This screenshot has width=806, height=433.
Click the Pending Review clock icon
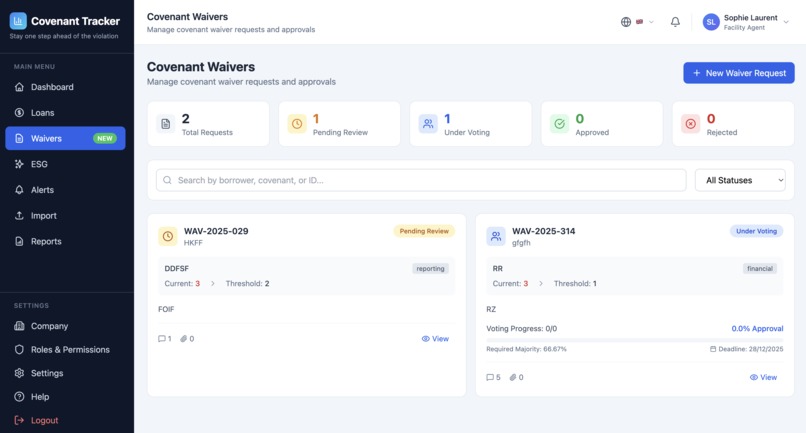point(297,124)
